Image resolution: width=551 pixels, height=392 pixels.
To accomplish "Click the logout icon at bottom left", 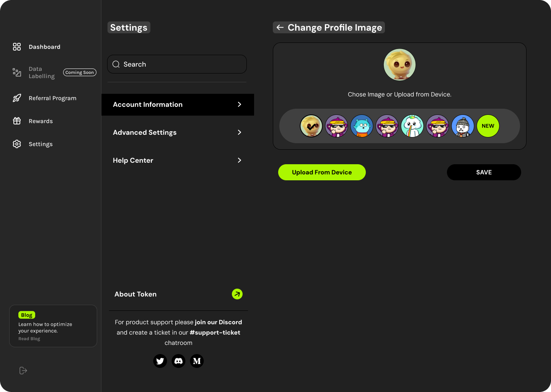I will [x=23, y=371].
